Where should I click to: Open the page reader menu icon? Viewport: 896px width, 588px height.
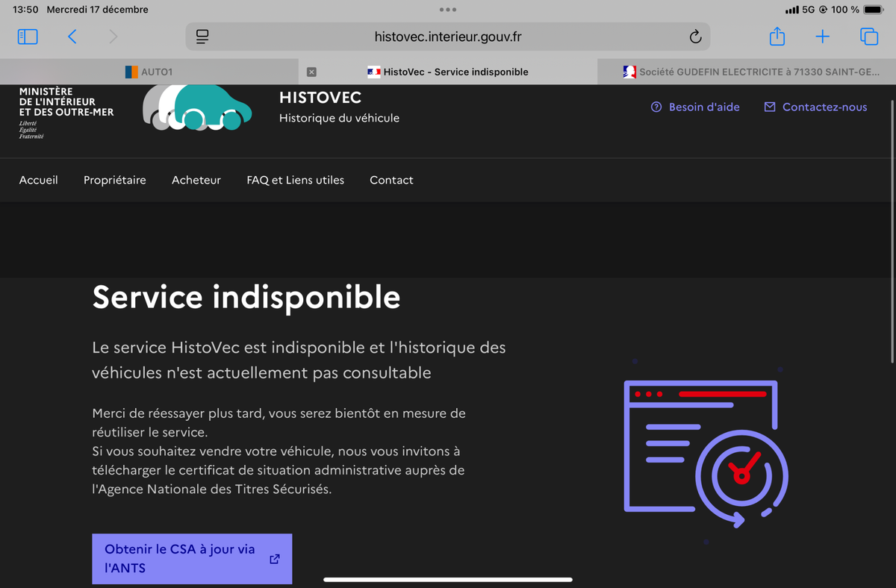(x=202, y=37)
